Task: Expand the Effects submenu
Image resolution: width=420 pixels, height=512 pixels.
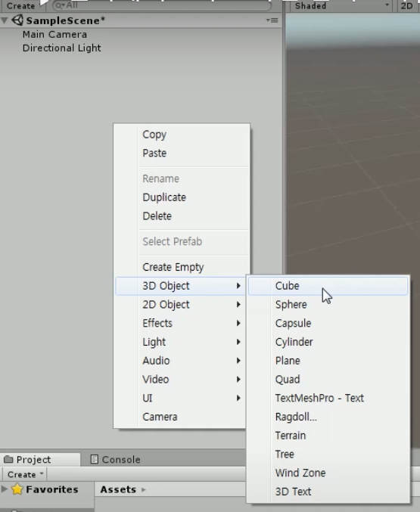Action: coord(182,323)
